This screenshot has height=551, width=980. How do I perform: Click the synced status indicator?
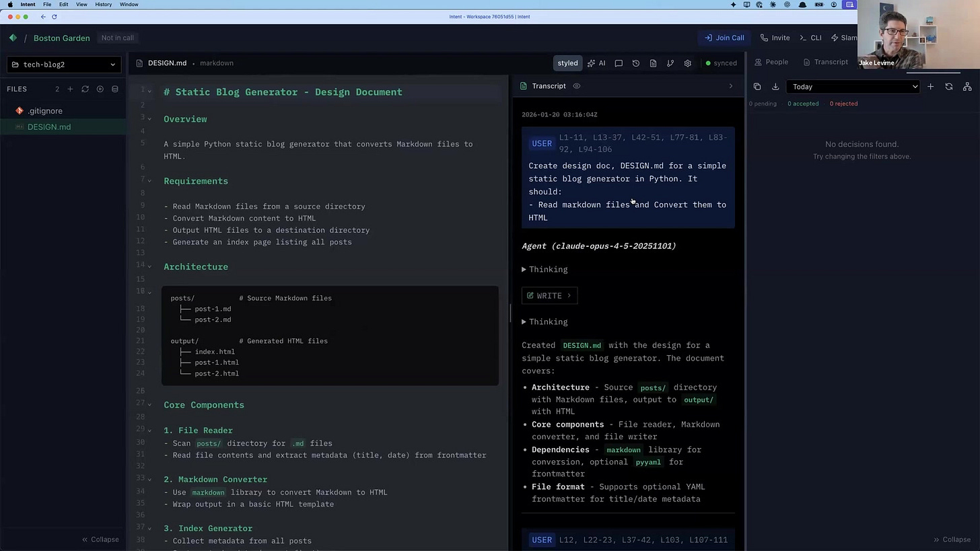pos(720,63)
